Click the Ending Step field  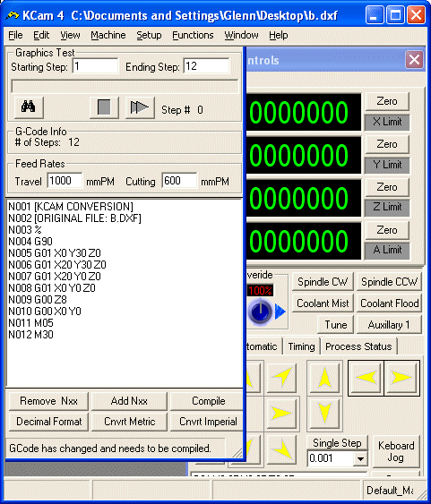pos(206,66)
